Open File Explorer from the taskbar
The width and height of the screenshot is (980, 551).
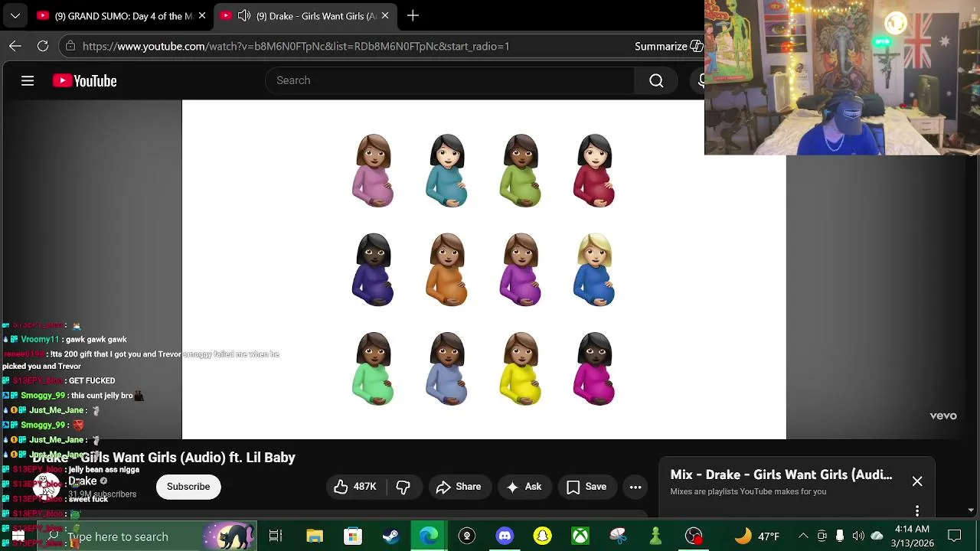(315, 536)
